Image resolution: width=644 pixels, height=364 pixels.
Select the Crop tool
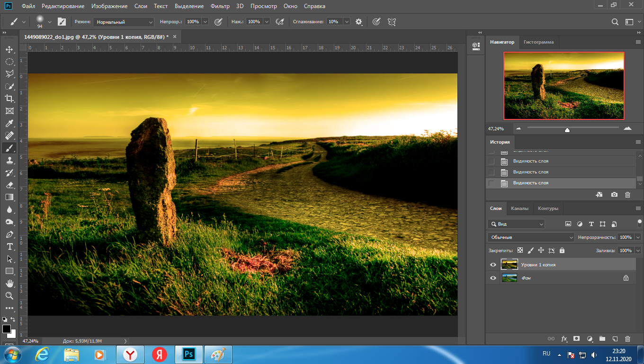[9, 99]
